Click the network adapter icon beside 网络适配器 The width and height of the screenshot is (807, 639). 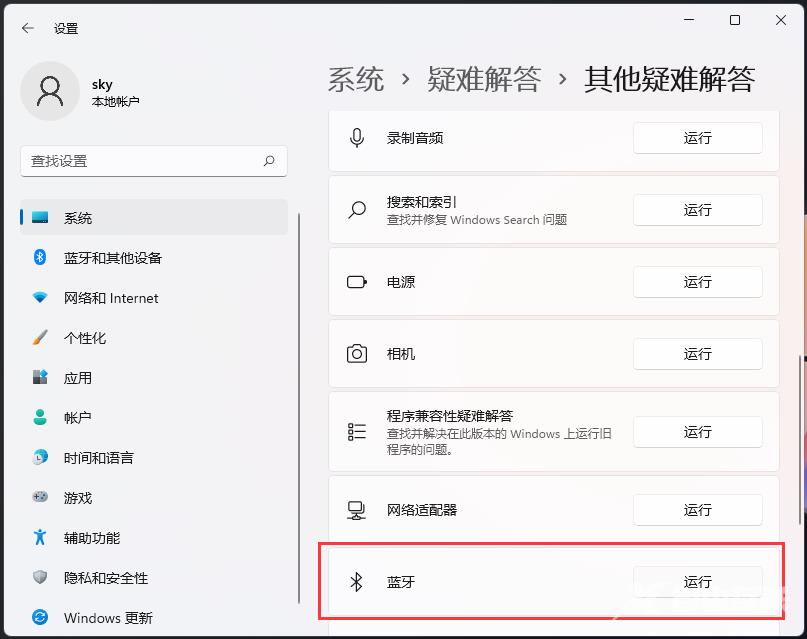355,510
